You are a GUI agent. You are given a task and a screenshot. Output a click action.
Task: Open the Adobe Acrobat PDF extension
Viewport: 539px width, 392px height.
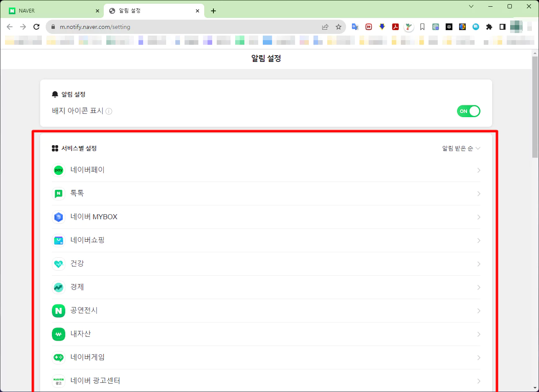[395, 27]
